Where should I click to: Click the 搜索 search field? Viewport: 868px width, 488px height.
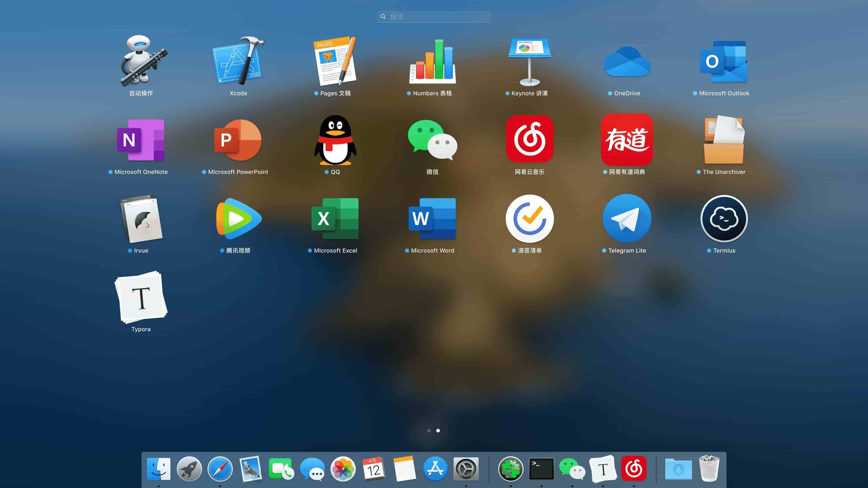tap(434, 17)
